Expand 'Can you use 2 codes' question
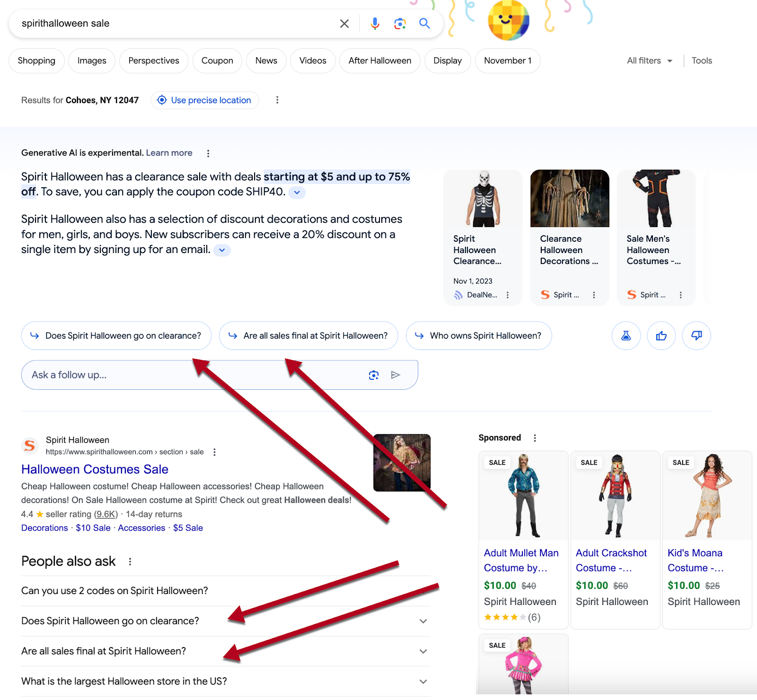 click(x=226, y=591)
